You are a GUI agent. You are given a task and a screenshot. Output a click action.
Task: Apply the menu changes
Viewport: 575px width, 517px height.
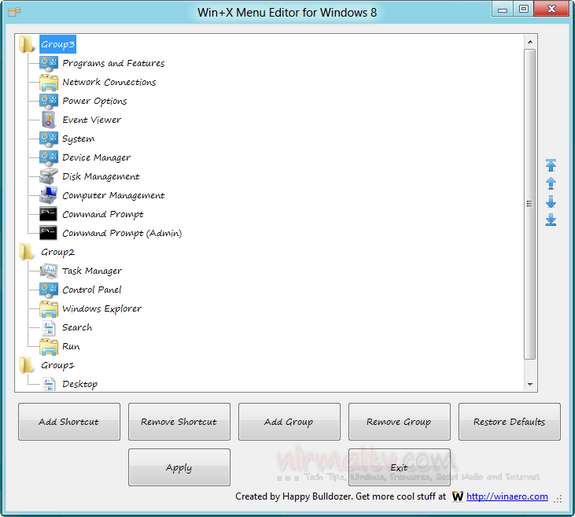179,468
